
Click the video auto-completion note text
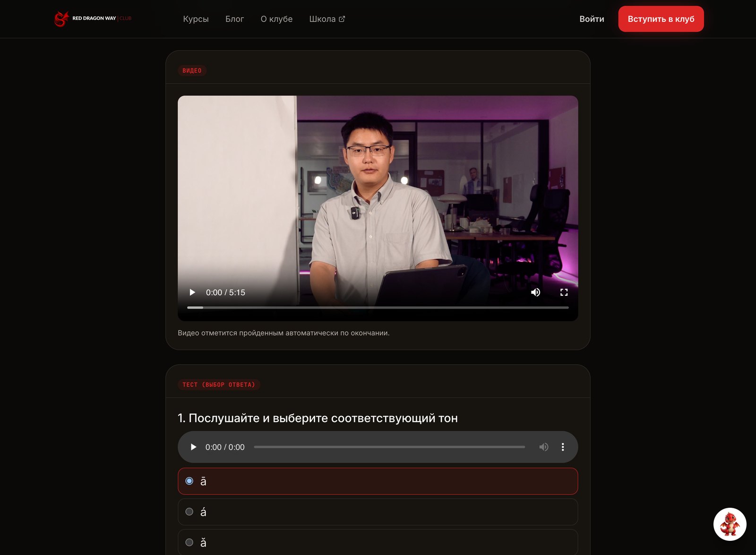point(283,333)
